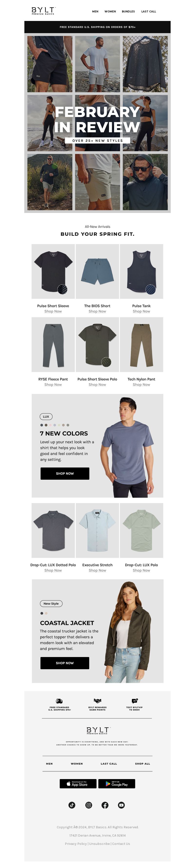Click SHOP NOW button for Coastal Jacket
Screen dimensions: 195x868
pos(65,663)
